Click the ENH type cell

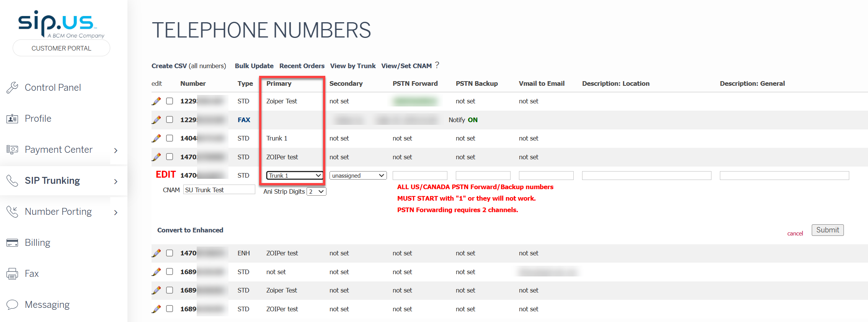coord(243,253)
